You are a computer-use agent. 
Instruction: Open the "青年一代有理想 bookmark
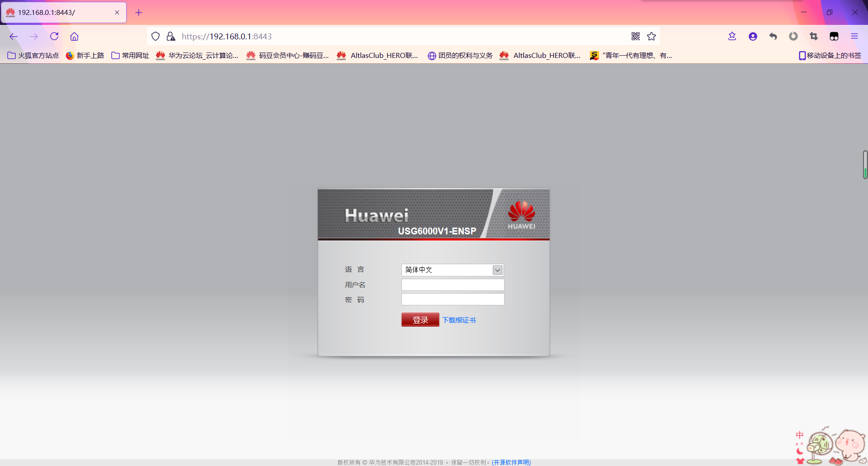[631, 56]
